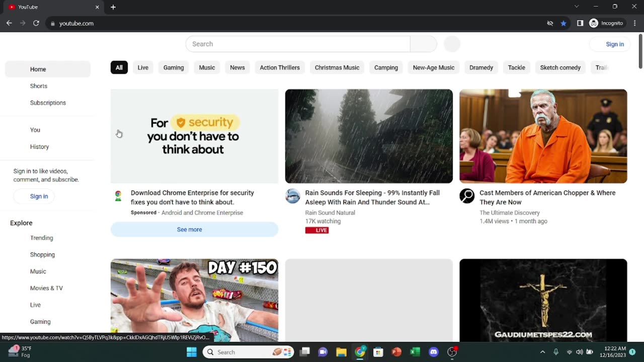
Task: Open Subscriptions in the sidebar
Action: [x=48, y=103]
